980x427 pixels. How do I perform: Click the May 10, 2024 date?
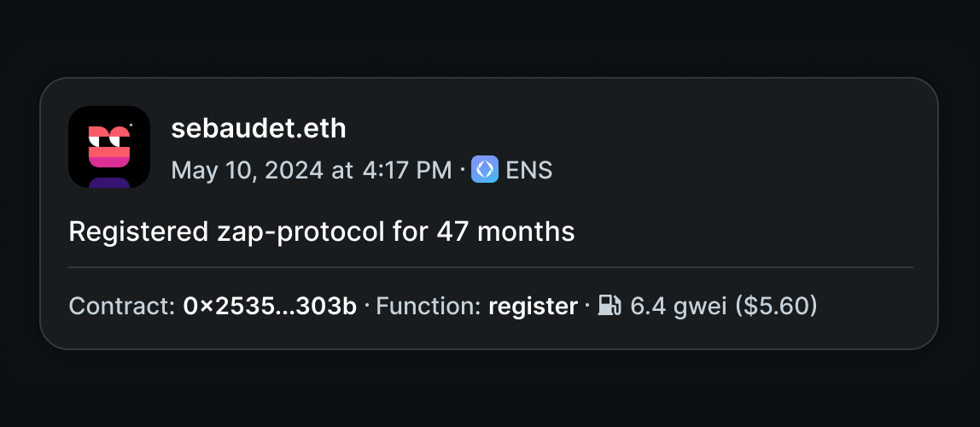pos(248,170)
